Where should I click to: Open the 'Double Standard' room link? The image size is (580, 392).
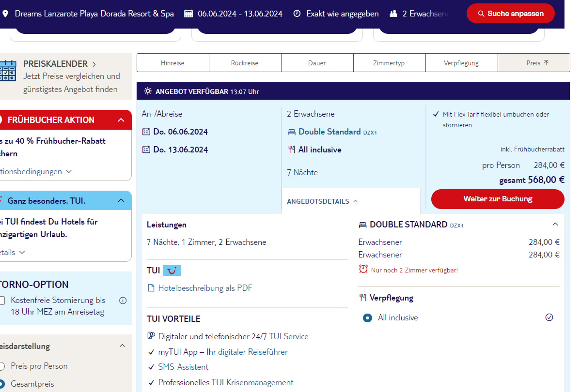329,132
